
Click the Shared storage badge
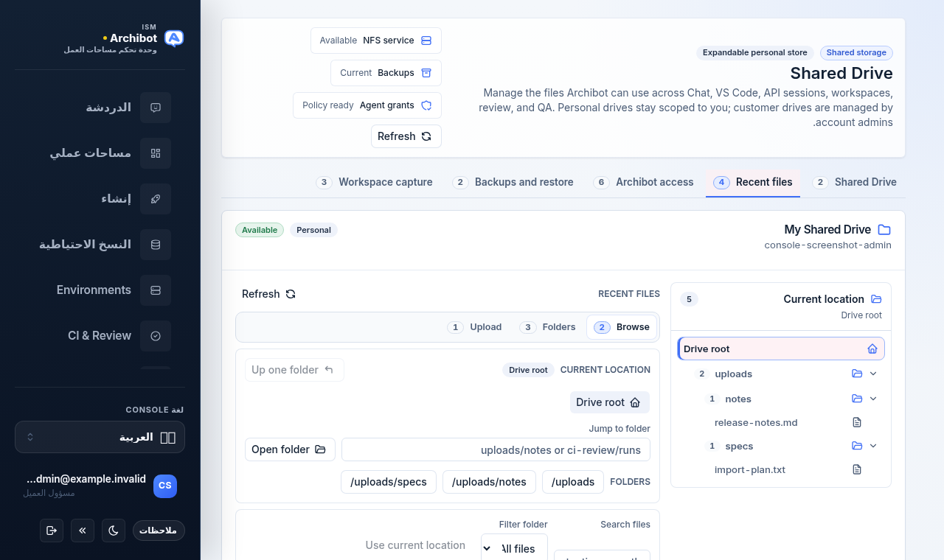[x=856, y=53]
